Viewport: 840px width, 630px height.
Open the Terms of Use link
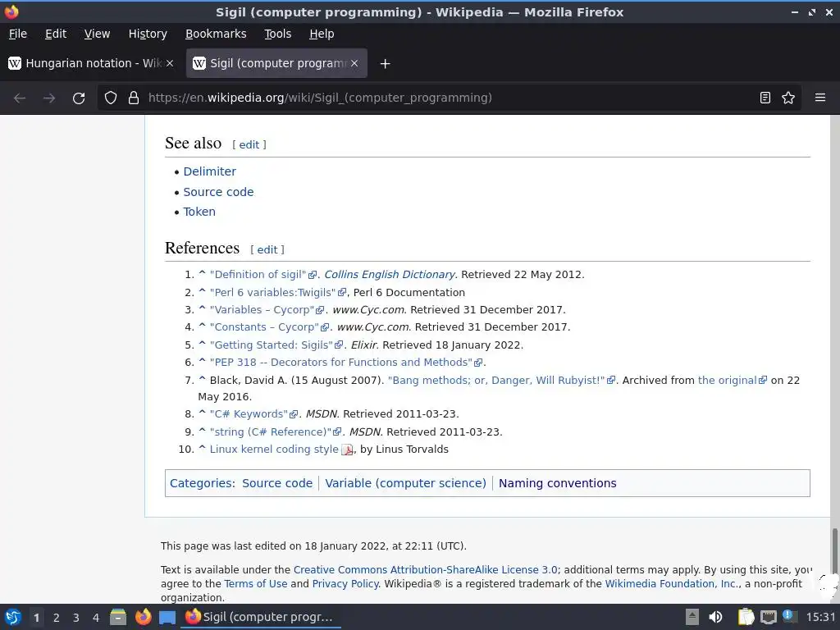(x=256, y=584)
